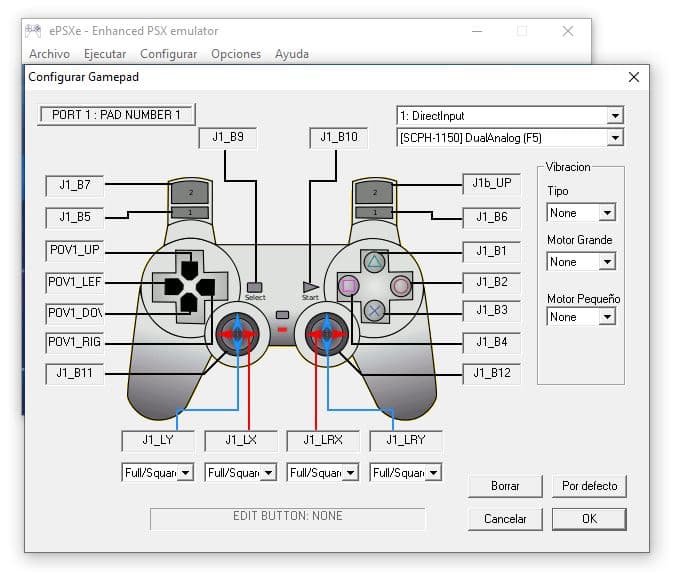Open the Configurar menu
This screenshot has width=676, height=578.
coord(168,54)
